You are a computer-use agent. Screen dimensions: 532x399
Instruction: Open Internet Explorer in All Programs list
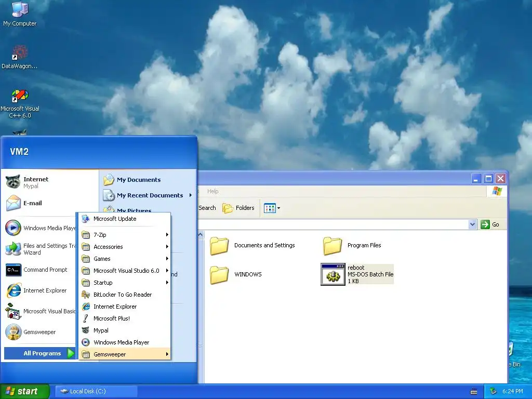(x=125, y=307)
